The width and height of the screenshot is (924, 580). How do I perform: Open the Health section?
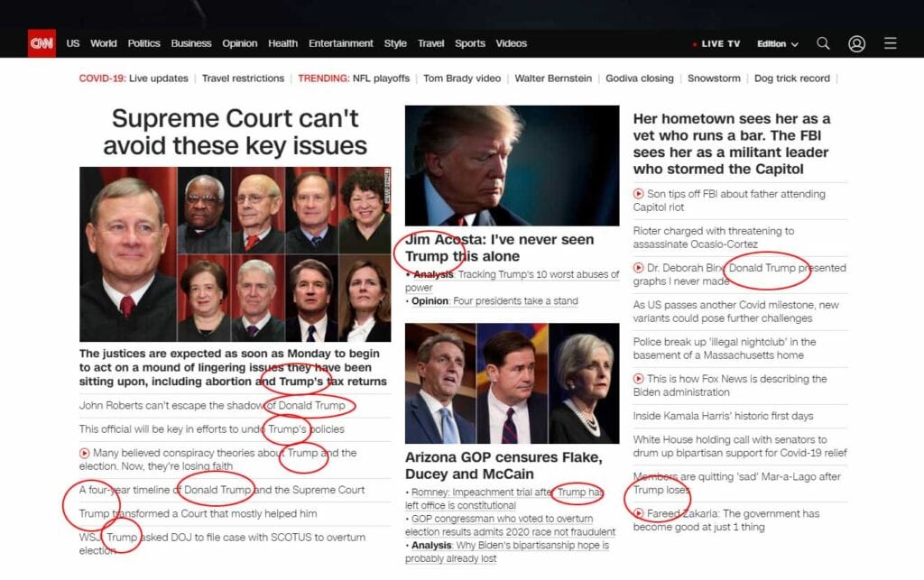(x=282, y=43)
